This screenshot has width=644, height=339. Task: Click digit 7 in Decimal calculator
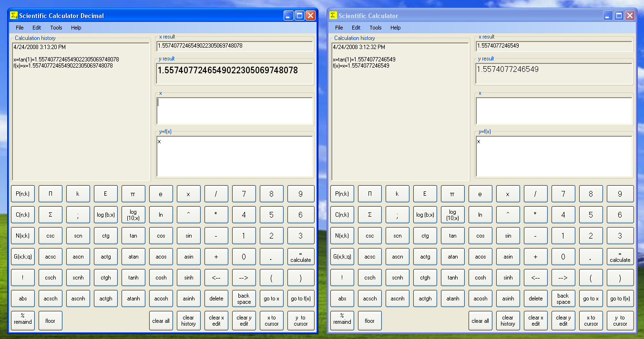pos(244,194)
